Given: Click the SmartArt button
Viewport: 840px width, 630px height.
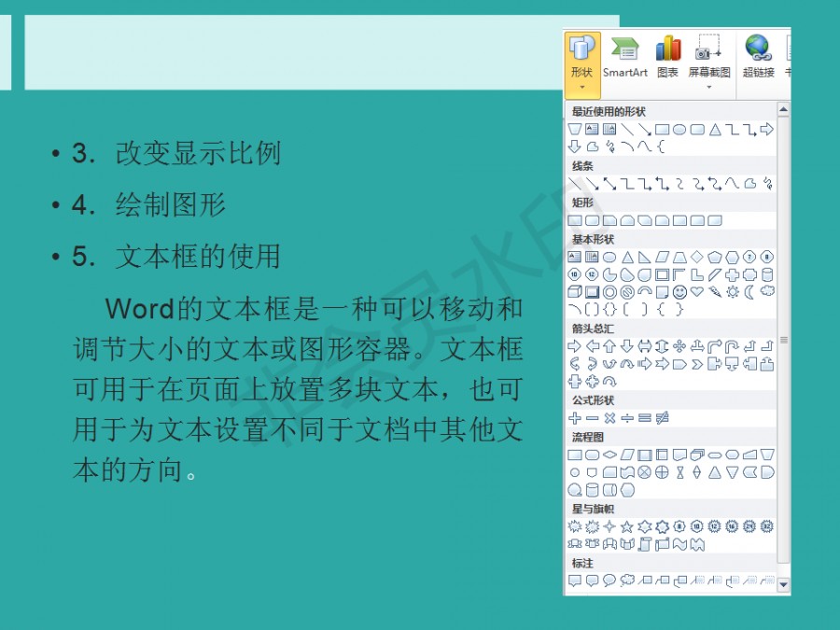Looking at the screenshot, I should pos(624,58).
